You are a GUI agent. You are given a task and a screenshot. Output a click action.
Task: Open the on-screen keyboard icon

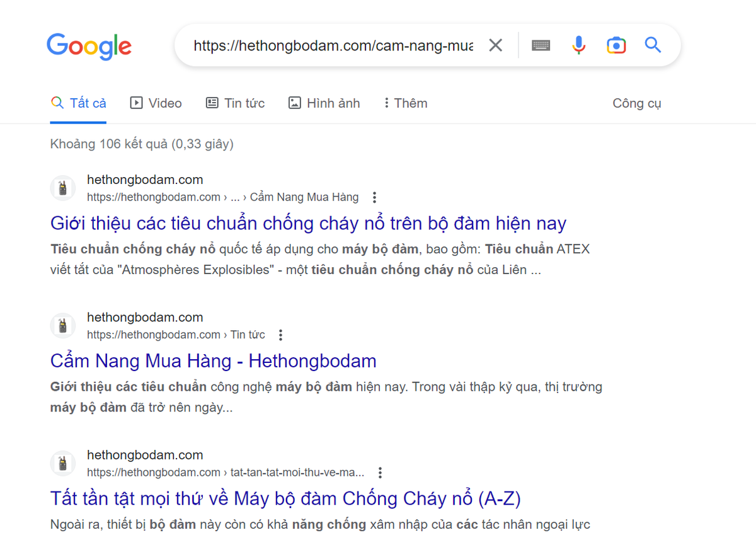pyautogui.click(x=541, y=45)
